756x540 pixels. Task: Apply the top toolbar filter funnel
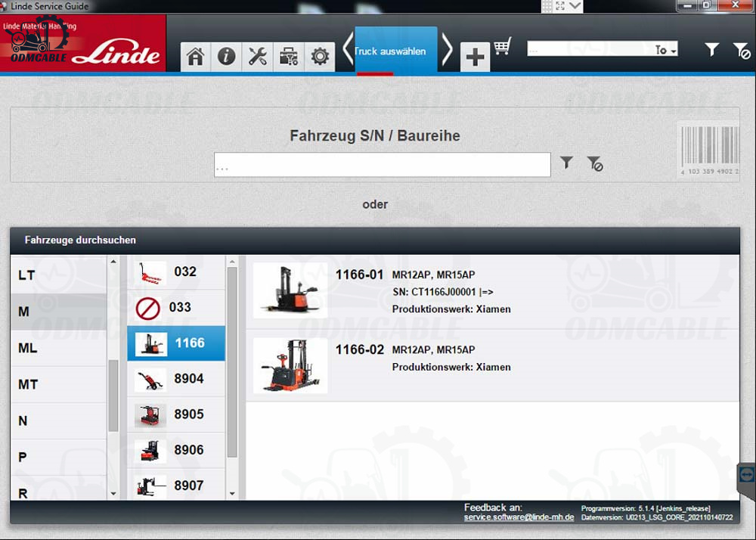[711, 49]
